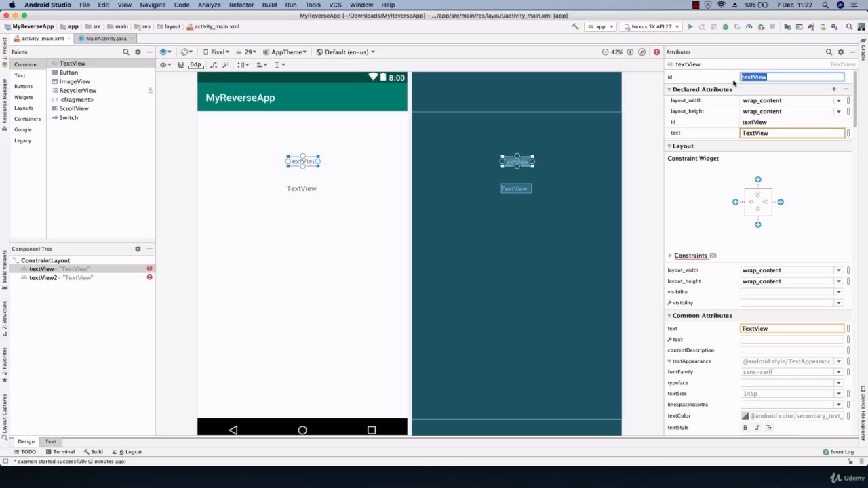Zoom in the layout design preview

tap(630, 52)
